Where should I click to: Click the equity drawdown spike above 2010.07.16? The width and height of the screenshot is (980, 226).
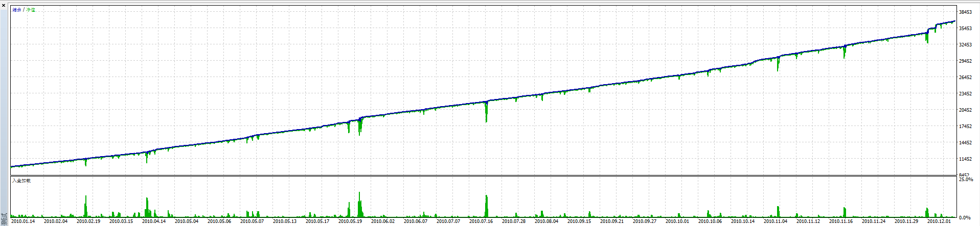point(486,112)
